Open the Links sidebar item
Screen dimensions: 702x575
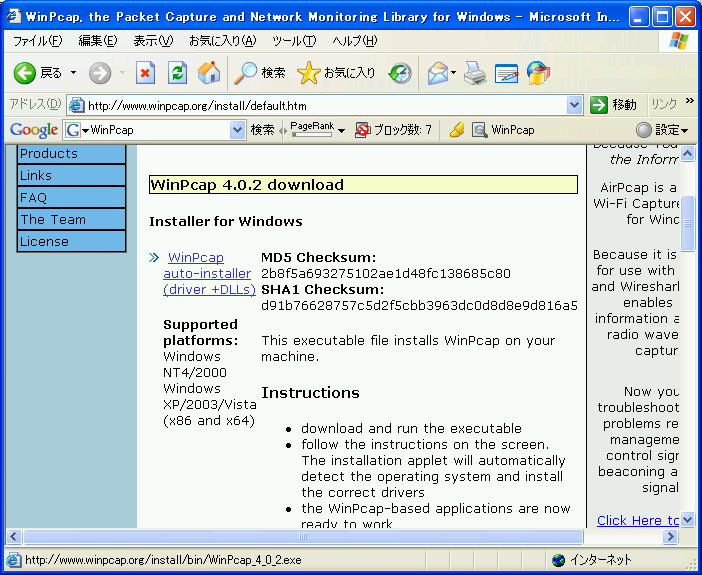coord(72,176)
